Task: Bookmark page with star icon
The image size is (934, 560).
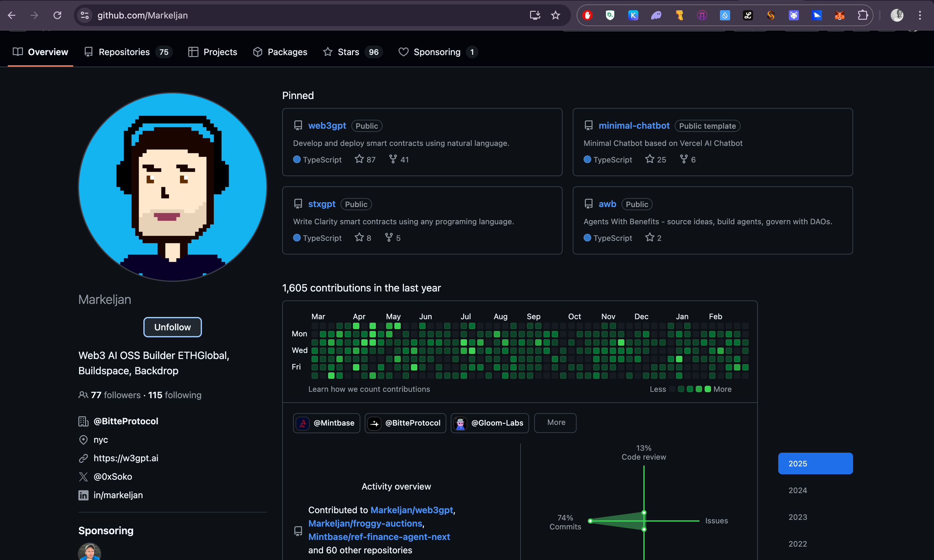Action: coord(556,15)
